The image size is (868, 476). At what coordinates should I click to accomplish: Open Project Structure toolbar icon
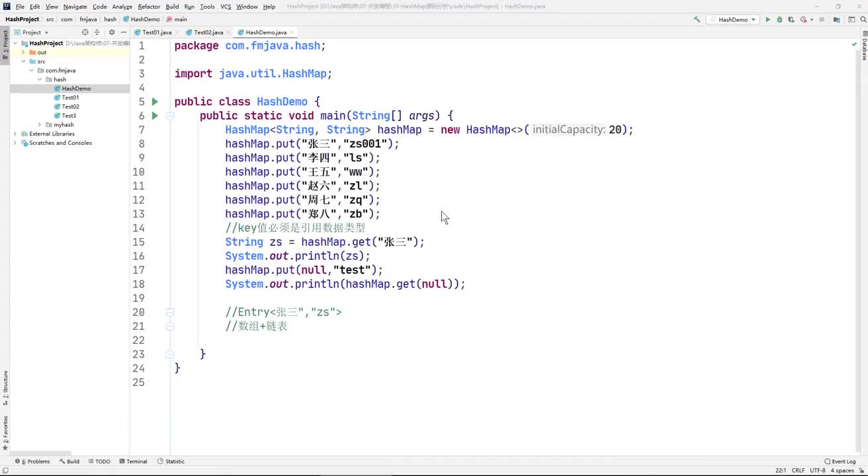click(837, 20)
